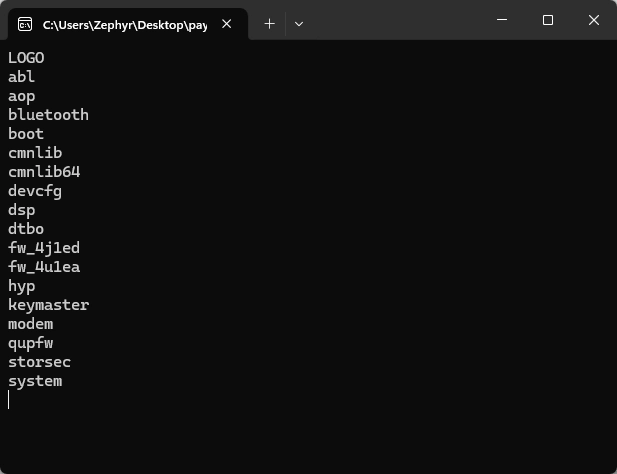Click the devcfg output line
The height and width of the screenshot is (474, 617).
pyautogui.click(x=35, y=191)
